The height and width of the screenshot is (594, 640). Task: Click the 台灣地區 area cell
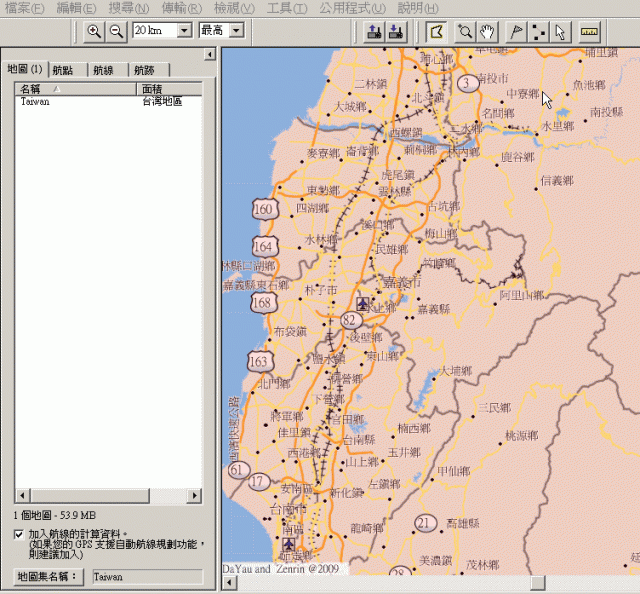tap(162, 101)
